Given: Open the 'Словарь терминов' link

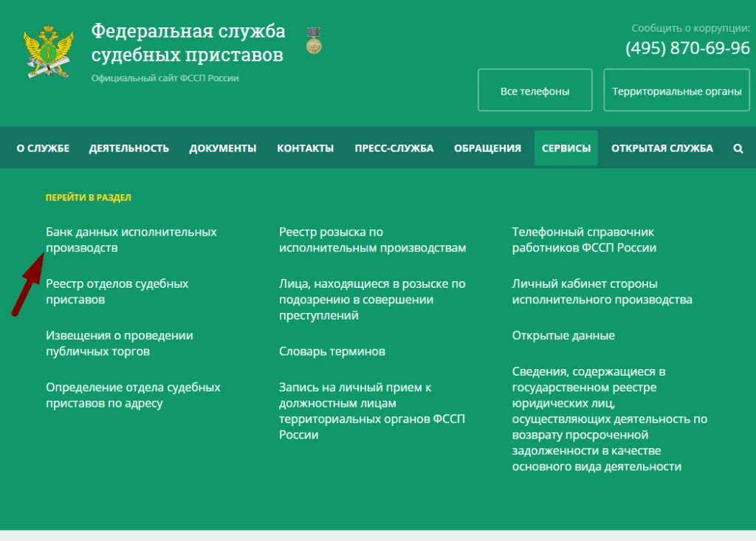Looking at the screenshot, I should pyautogui.click(x=331, y=351).
